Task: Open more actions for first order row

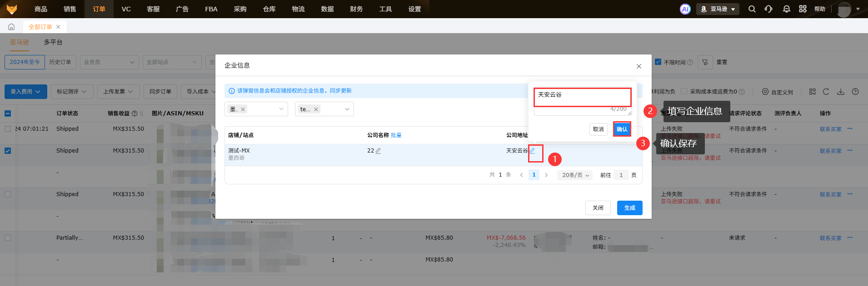Action: [850, 129]
